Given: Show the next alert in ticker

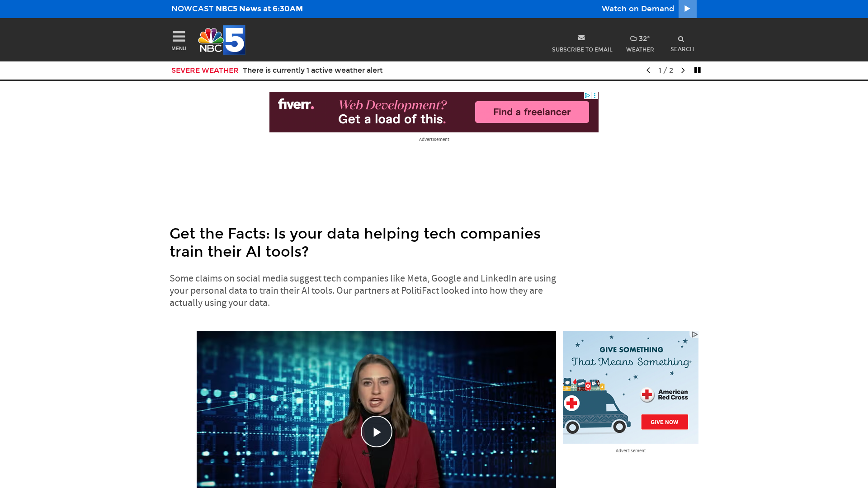Looking at the screenshot, I should [683, 70].
